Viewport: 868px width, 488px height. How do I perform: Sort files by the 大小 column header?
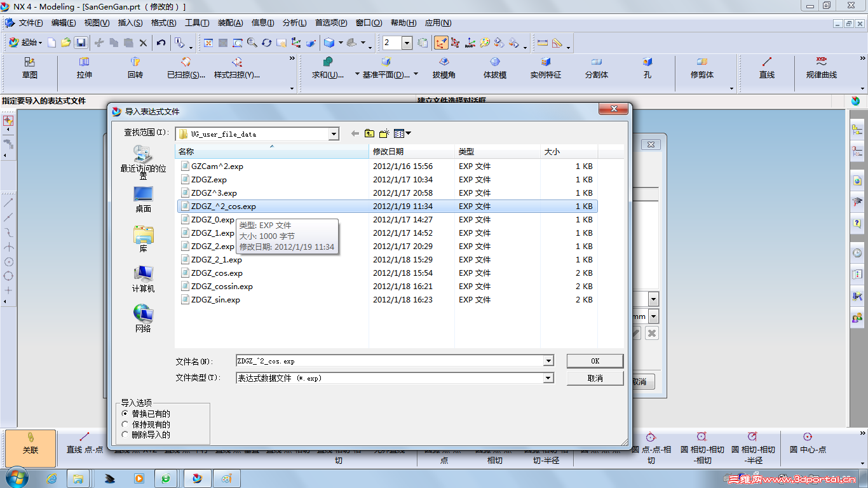coord(569,151)
